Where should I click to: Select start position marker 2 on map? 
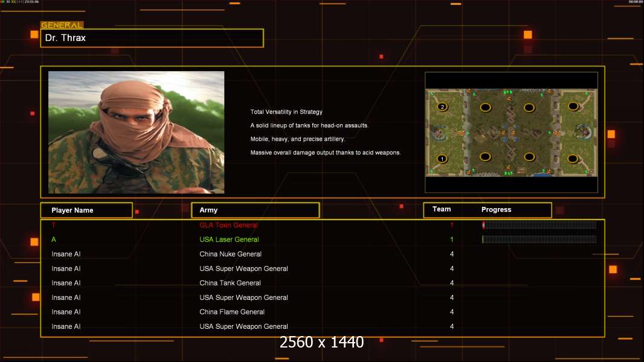click(442, 107)
